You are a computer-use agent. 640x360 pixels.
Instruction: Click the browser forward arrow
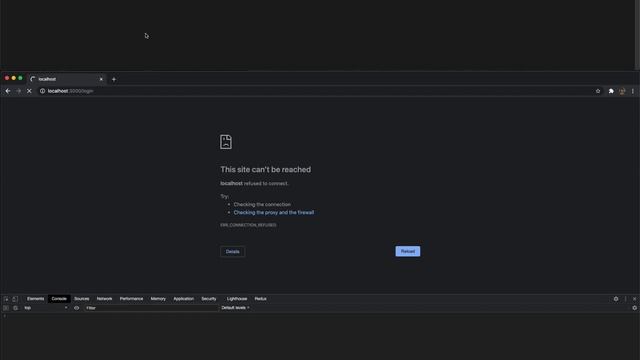[x=18, y=91]
